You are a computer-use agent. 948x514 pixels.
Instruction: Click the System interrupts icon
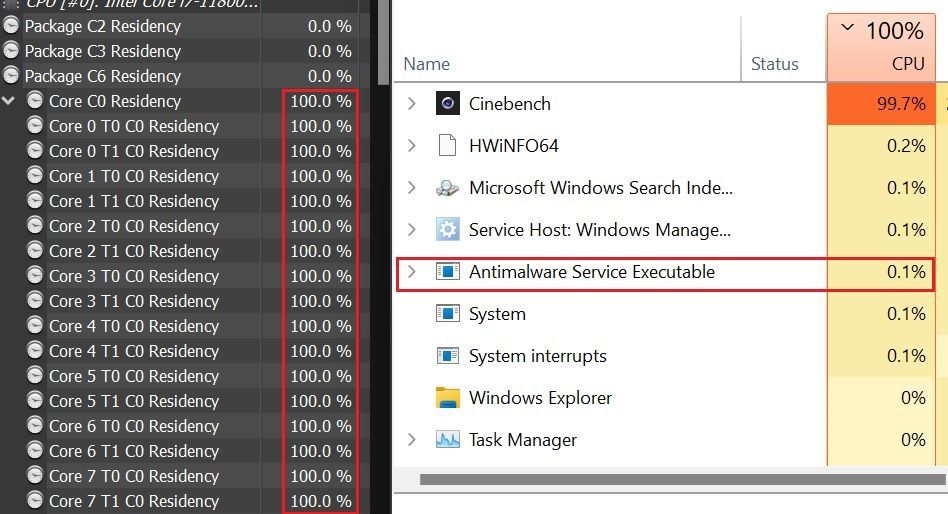[x=447, y=356]
